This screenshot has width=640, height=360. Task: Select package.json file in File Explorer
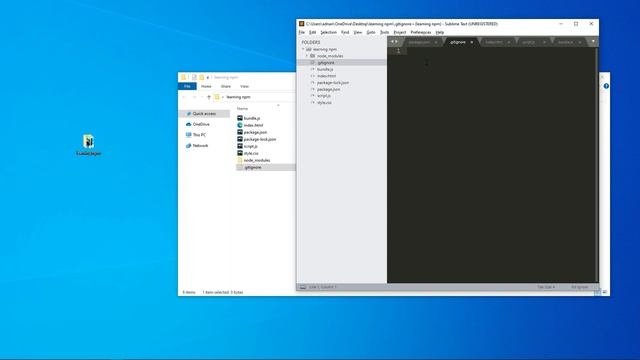[x=252, y=132]
